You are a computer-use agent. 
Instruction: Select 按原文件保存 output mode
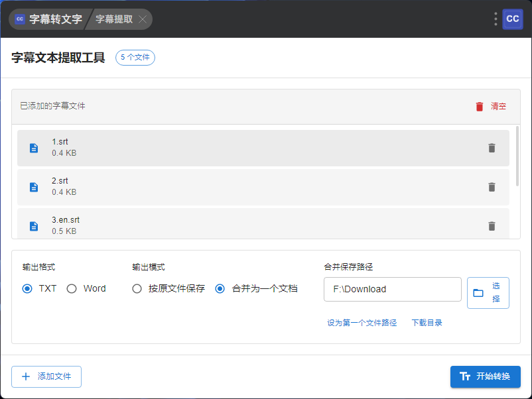click(137, 288)
